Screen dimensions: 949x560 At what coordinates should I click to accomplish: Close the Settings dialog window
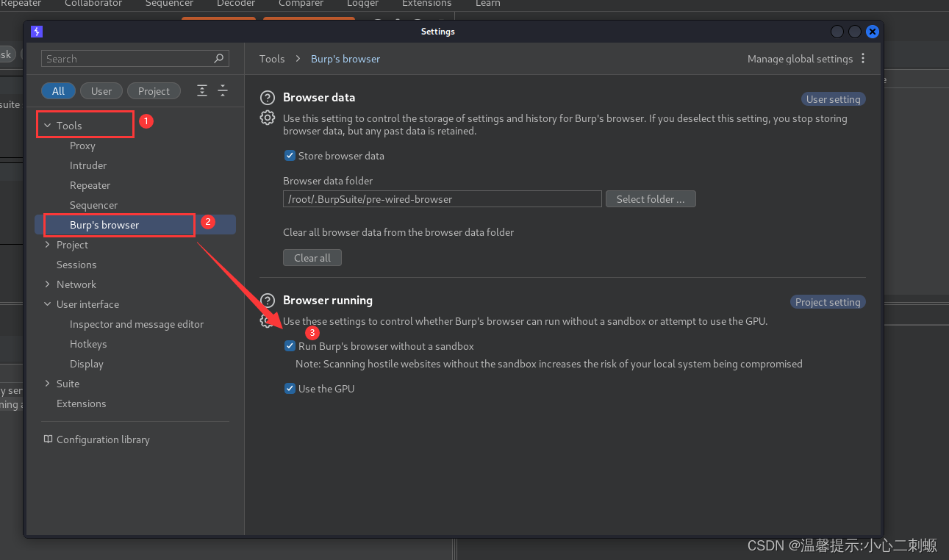873,32
